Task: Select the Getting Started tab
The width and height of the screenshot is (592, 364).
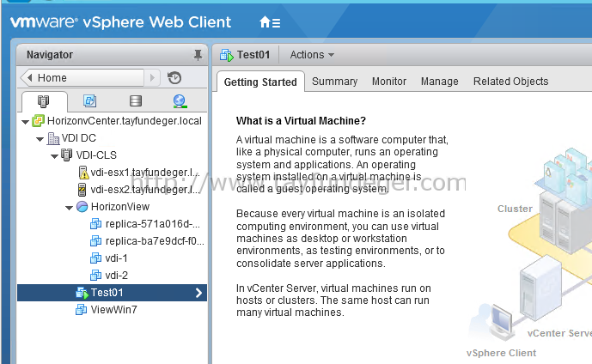Action: (260, 82)
